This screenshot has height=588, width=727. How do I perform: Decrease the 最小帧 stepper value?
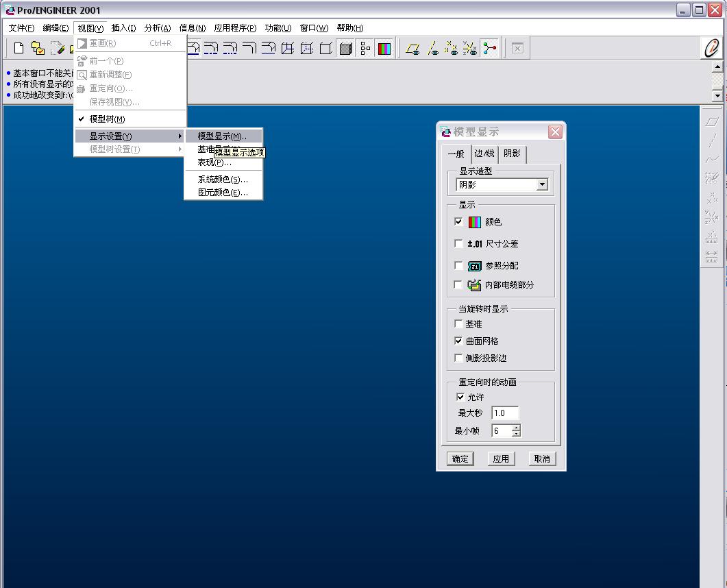pos(516,434)
